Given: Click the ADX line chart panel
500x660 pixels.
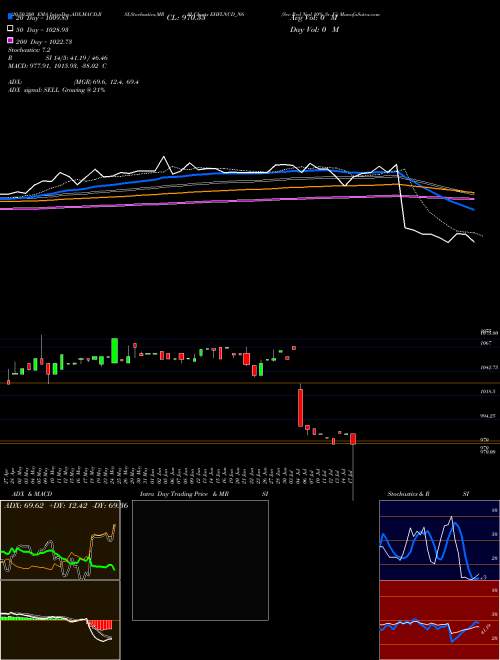Looking at the screenshot, I should click(60, 540).
